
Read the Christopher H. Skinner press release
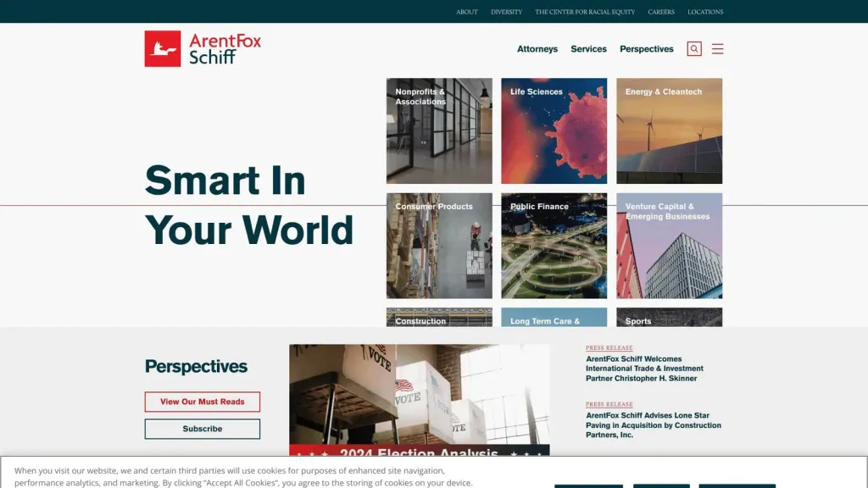(644, 369)
